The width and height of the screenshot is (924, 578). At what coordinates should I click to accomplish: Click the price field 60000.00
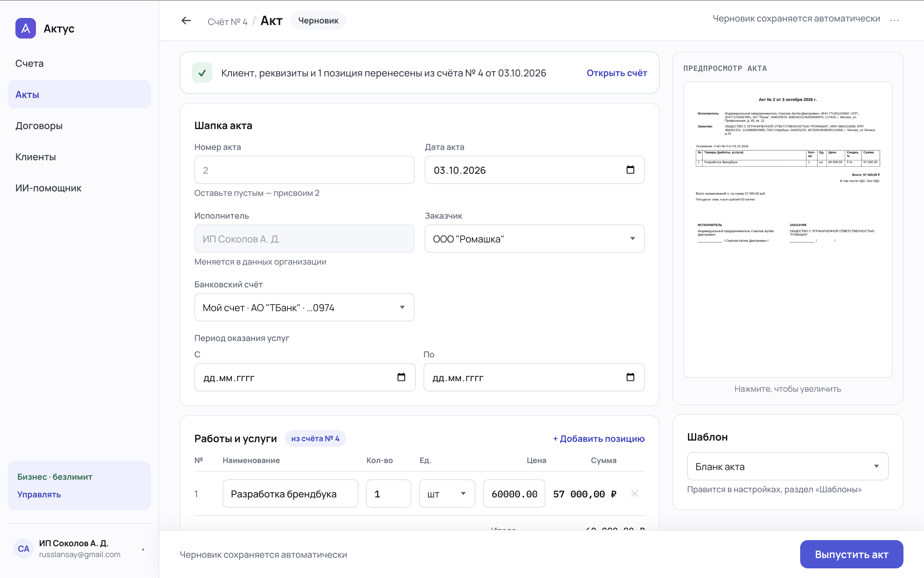(514, 494)
